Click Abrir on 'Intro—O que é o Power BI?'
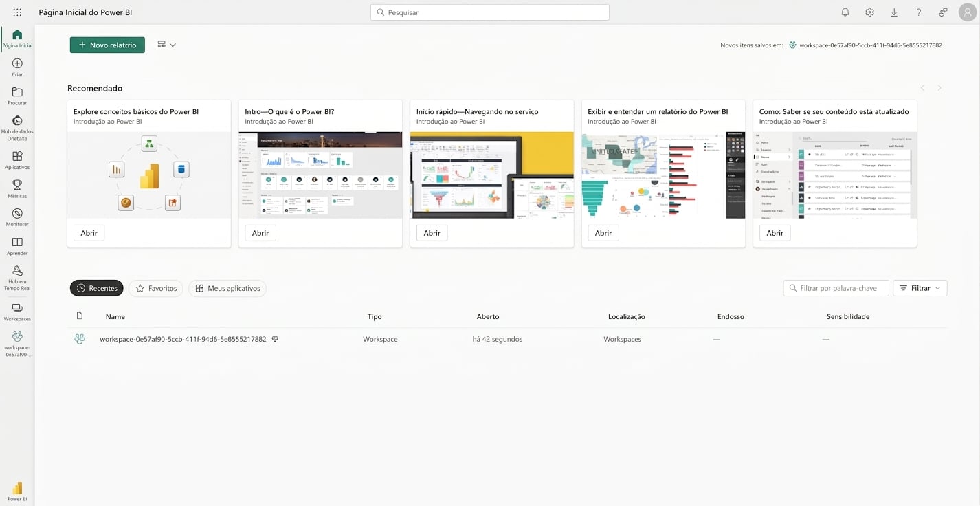The width and height of the screenshot is (980, 506). click(x=260, y=233)
